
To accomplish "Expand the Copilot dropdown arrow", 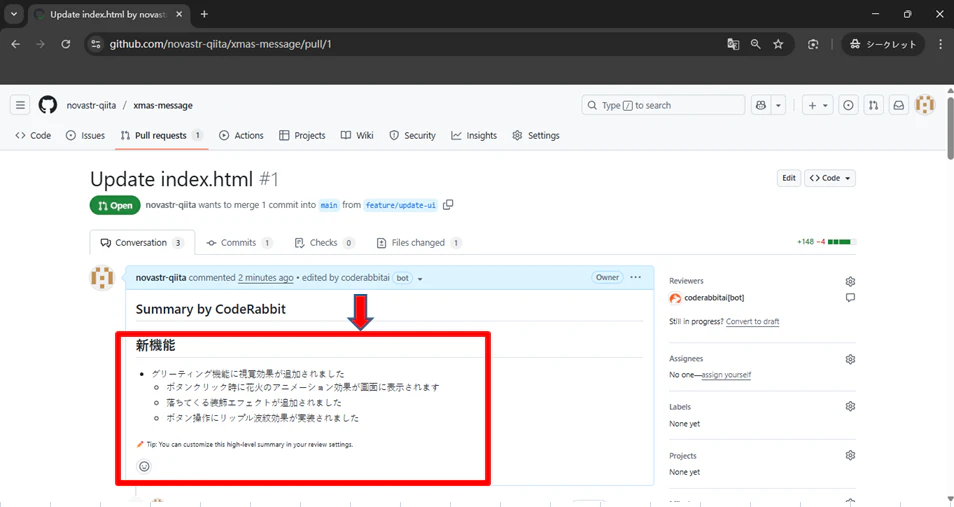I will click(778, 105).
